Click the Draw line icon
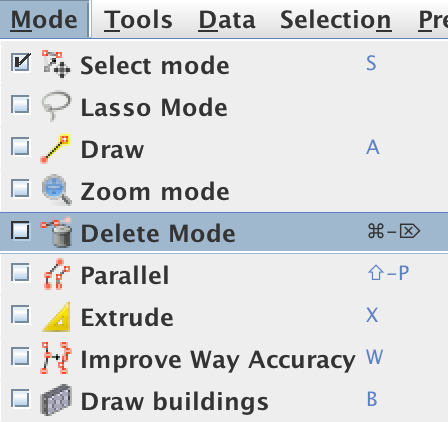448x422 pixels. [55, 149]
